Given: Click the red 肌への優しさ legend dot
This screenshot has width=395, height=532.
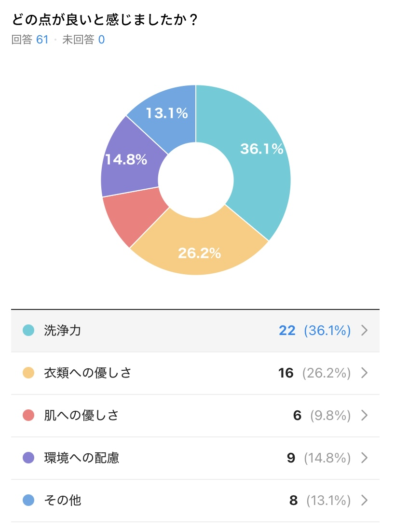Looking at the screenshot, I should pyautogui.click(x=28, y=415).
